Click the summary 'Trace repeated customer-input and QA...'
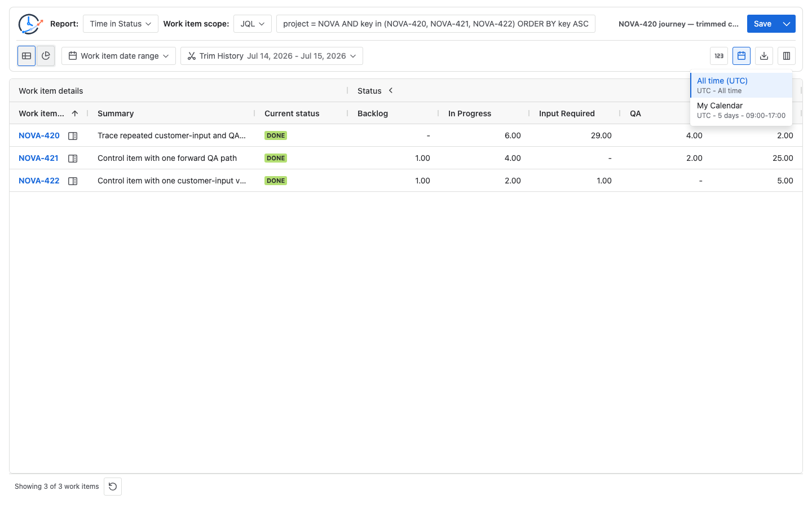Image resolution: width=812 pixels, height=508 pixels. tap(171, 135)
